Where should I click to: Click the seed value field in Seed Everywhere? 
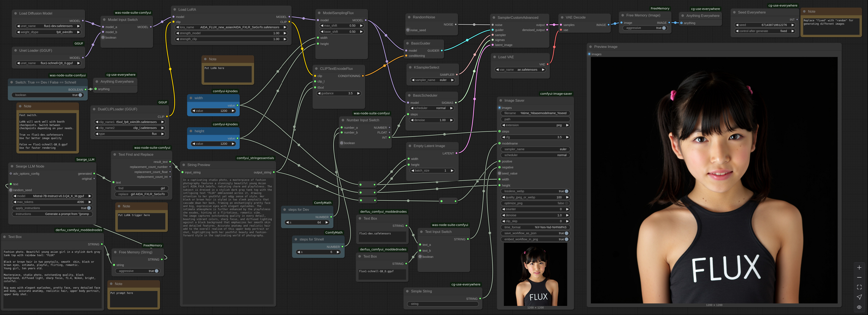(x=765, y=25)
